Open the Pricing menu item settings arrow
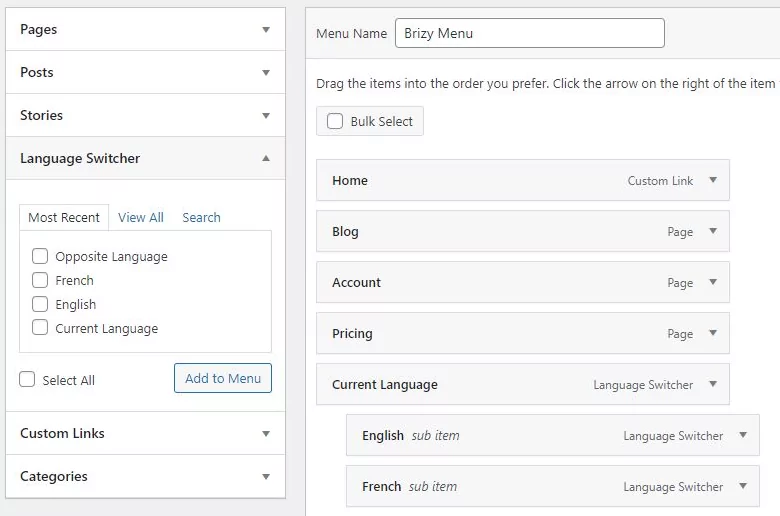780x516 pixels. click(713, 333)
